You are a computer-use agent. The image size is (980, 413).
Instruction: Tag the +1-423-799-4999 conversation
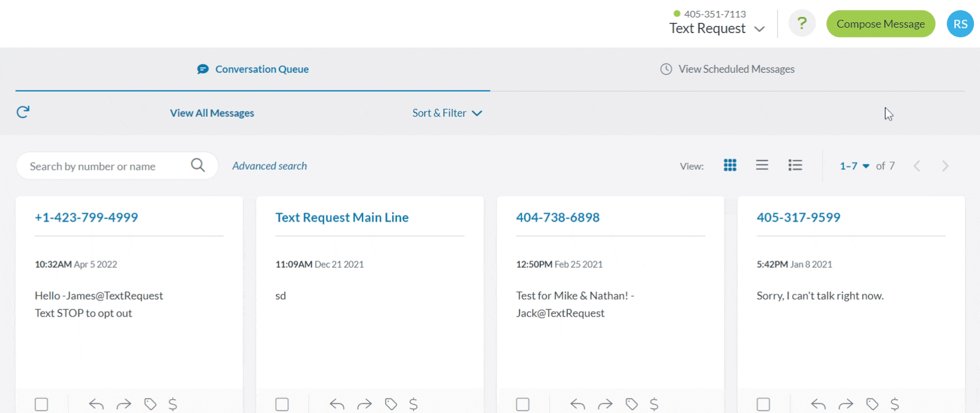pyautogui.click(x=150, y=404)
